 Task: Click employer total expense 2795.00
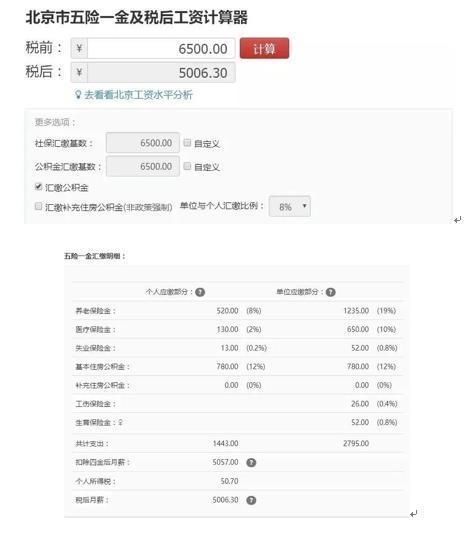click(x=356, y=443)
